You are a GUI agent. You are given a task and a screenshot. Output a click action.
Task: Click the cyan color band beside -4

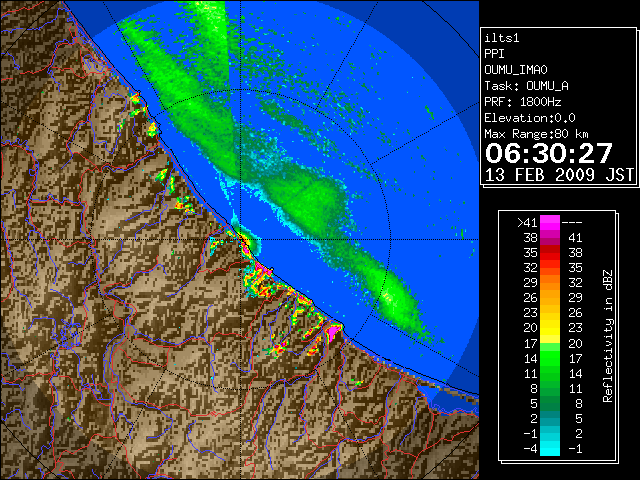pos(550,449)
